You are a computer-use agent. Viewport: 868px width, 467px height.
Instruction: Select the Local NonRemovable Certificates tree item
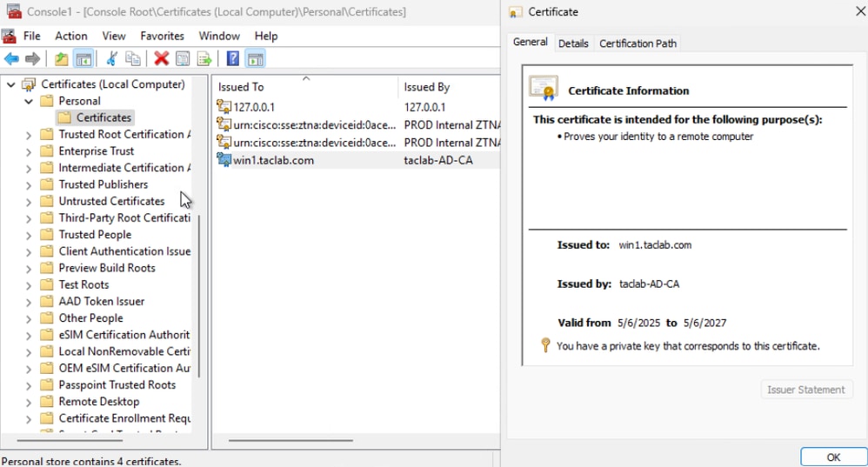tap(124, 351)
